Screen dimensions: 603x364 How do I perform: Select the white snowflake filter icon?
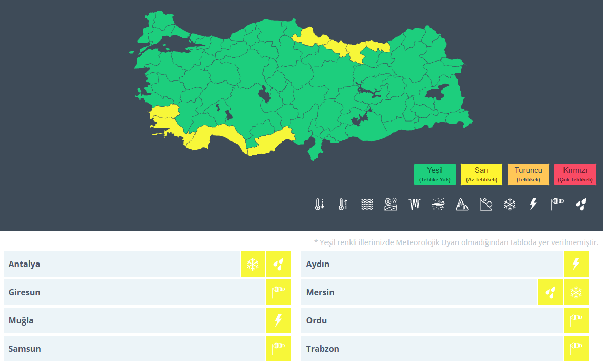510,205
